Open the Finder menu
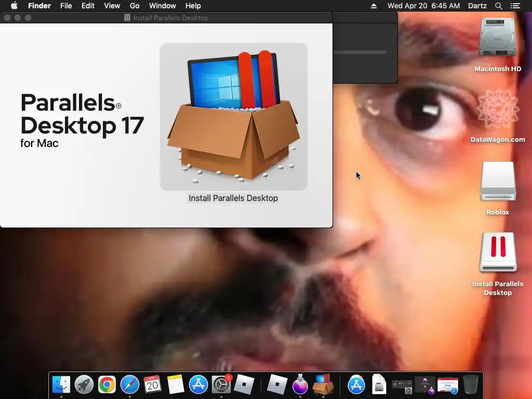Viewport: 532px width, 399px height. pos(39,6)
